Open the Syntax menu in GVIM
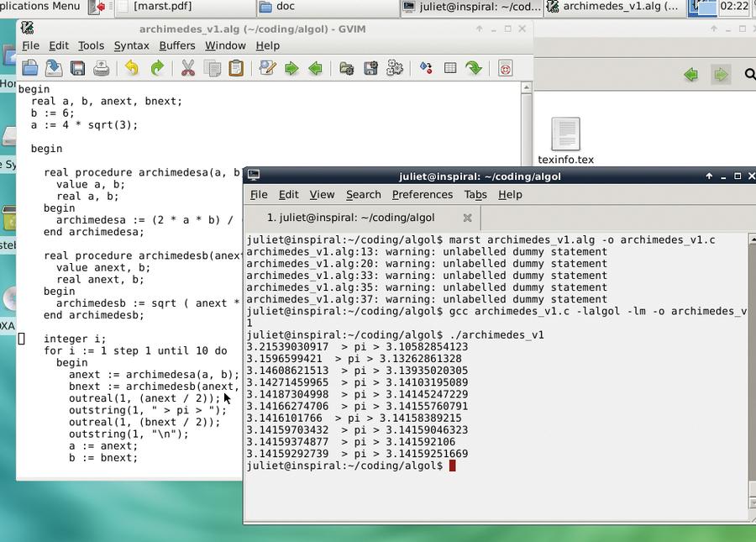The width and height of the screenshot is (756, 542). coord(132,46)
